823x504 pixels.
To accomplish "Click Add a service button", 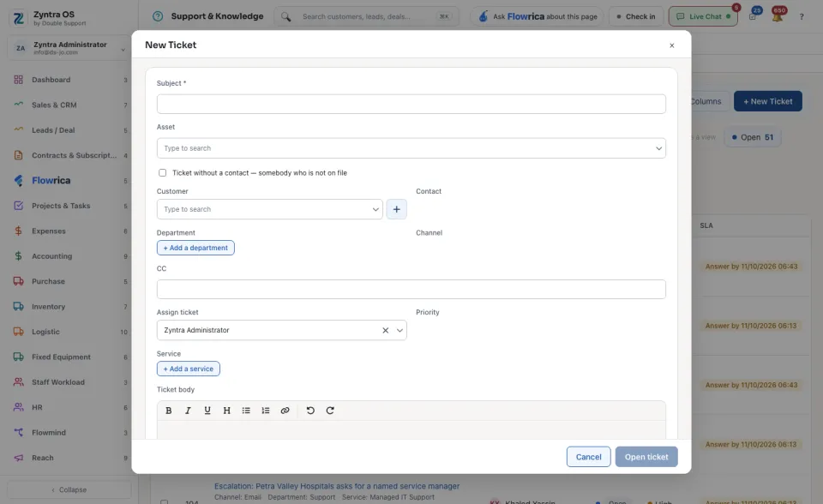I will tap(188, 369).
